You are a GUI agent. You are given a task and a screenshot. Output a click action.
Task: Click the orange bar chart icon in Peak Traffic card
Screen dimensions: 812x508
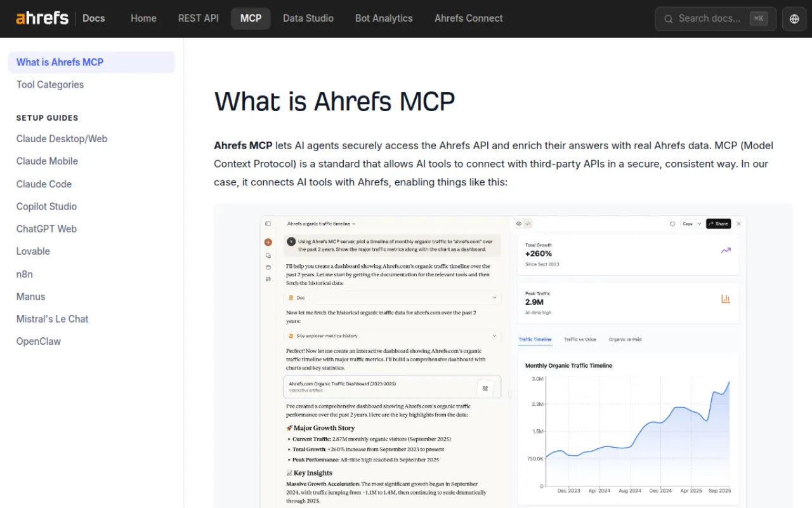point(726,298)
